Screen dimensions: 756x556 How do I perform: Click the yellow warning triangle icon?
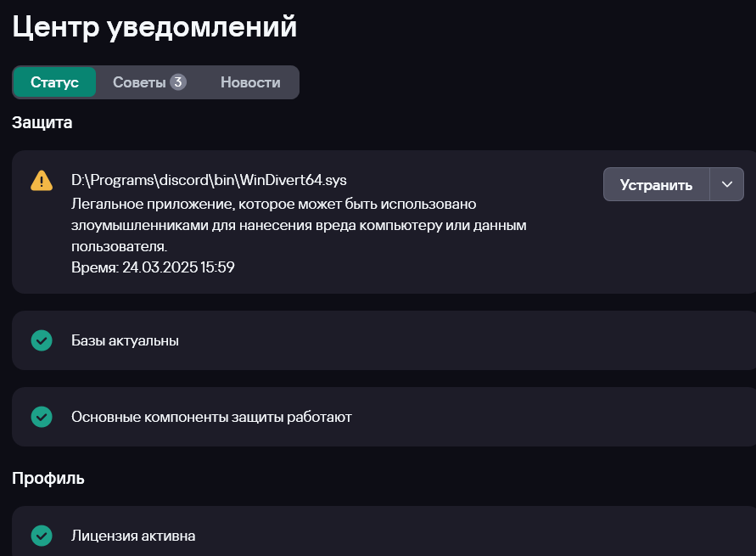pyautogui.click(x=41, y=181)
